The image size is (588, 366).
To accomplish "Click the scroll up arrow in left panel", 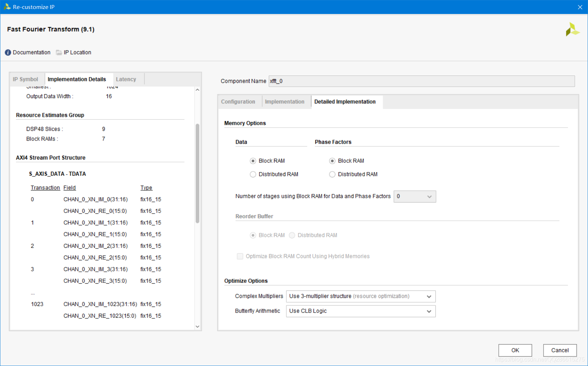I will [x=197, y=90].
